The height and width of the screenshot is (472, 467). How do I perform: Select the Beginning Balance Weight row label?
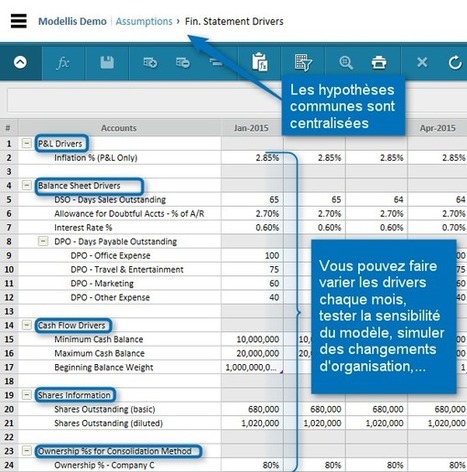tap(104, 367)
